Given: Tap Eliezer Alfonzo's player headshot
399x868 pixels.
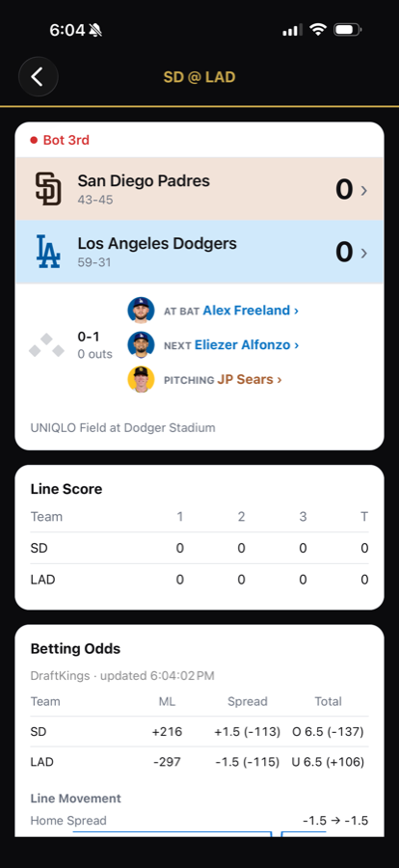Looking at the screenshot, I should click(x=141, y=345).
